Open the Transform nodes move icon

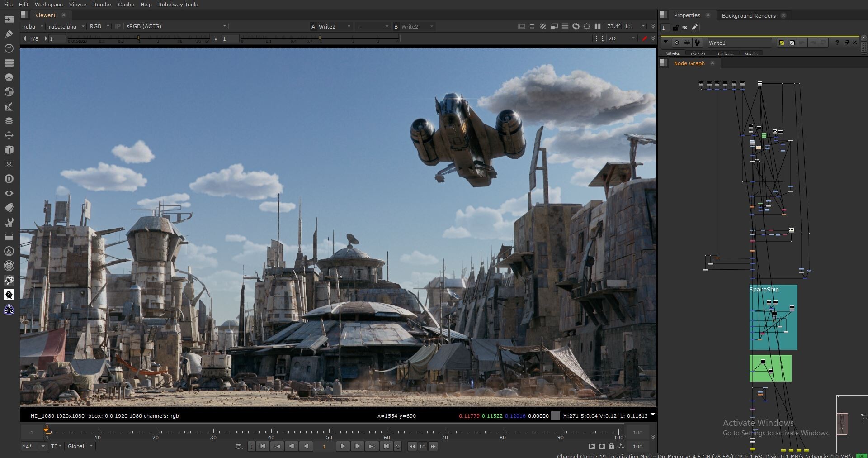coord(9,135)
